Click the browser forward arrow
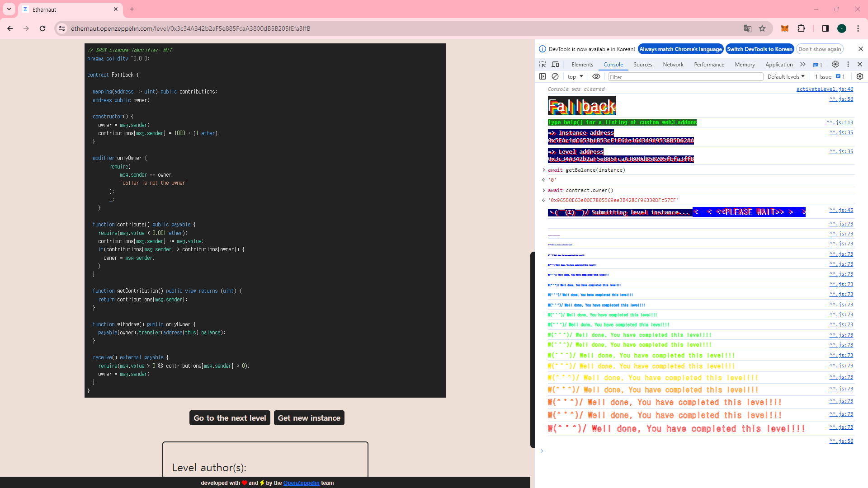868x488 pixels. [x=26, y=28]
